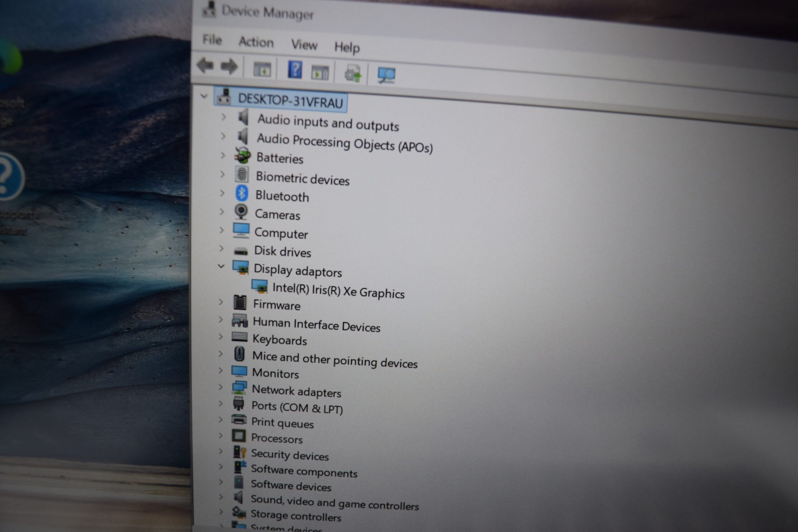Click the Biometric devices fingerprint icon

coord(242,175)
